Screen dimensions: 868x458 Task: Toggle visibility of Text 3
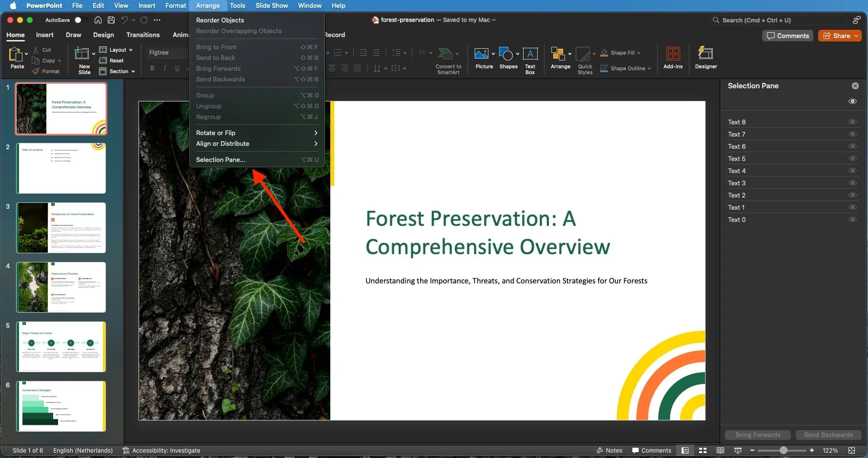(852, 183)
